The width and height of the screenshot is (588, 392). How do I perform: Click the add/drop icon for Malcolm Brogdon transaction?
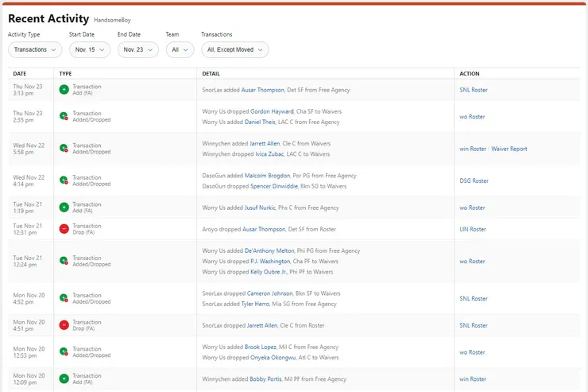(x=64, y=180)
